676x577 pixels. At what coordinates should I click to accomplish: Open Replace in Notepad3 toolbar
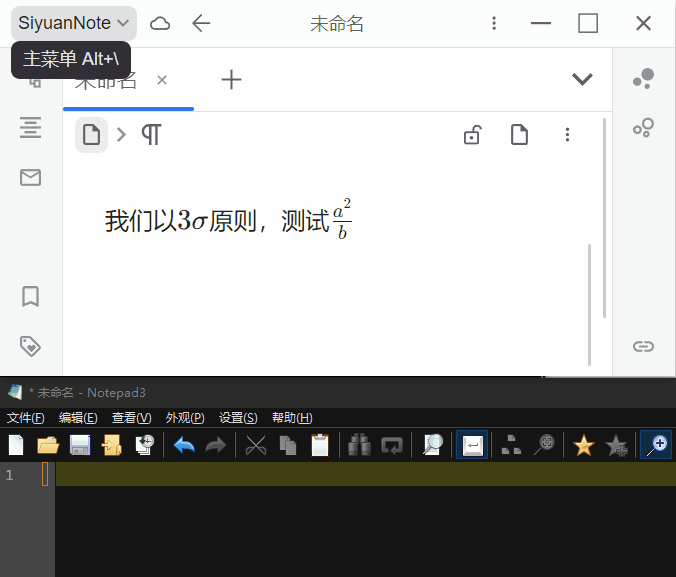pyautogui.click(x=391, y=445)
